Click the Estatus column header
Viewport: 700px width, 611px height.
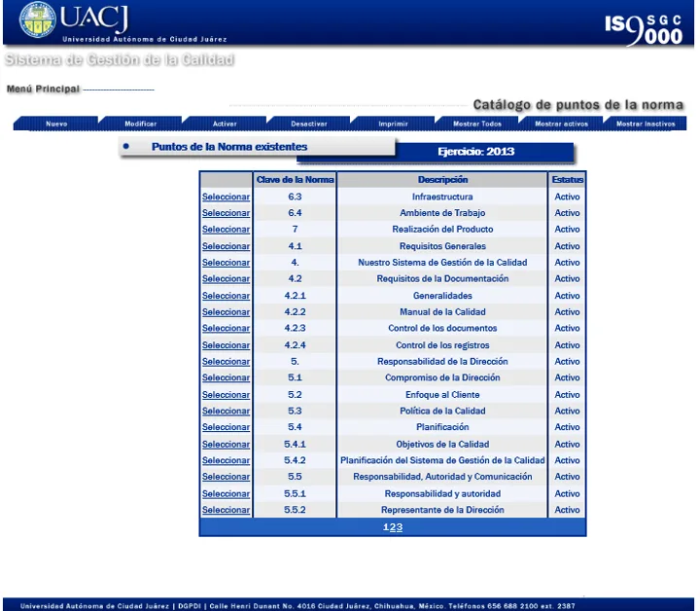[x=568, y=180]
